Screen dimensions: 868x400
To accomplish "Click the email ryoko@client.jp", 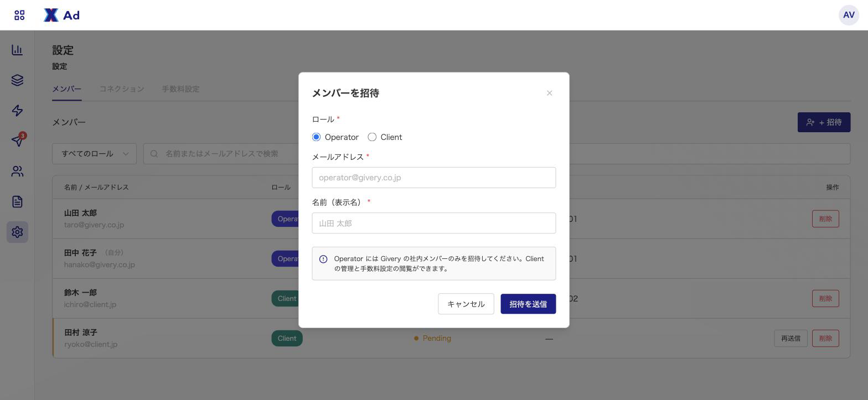I will coord(91,344).
